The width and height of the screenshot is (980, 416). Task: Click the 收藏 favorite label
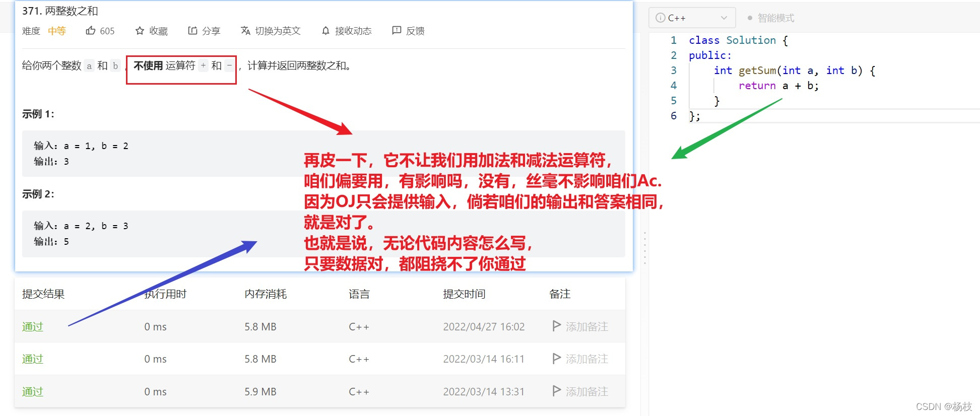point(158,31)
